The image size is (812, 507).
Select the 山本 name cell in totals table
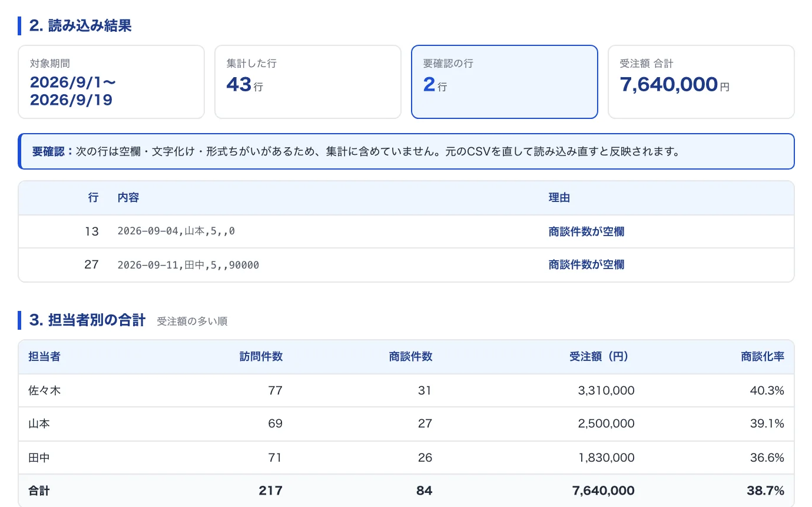click(39, 423)
